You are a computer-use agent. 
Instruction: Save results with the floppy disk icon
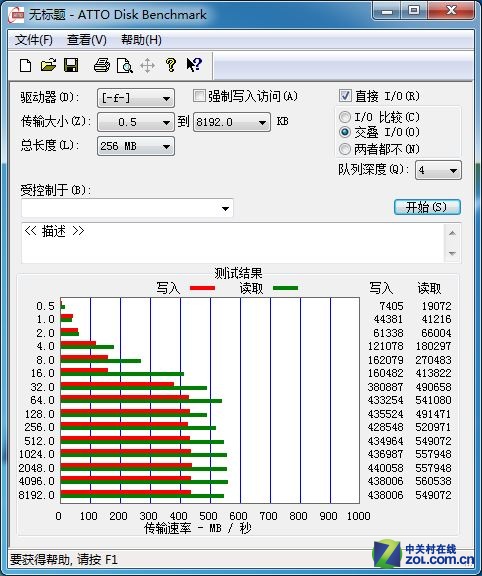click(x=71, y=65)
